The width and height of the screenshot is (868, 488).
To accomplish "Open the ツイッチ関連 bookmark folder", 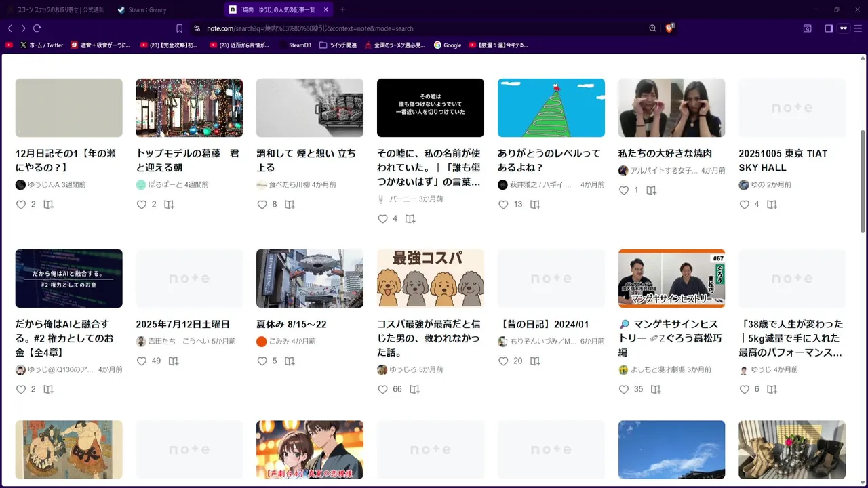I will tap(338, 45).
